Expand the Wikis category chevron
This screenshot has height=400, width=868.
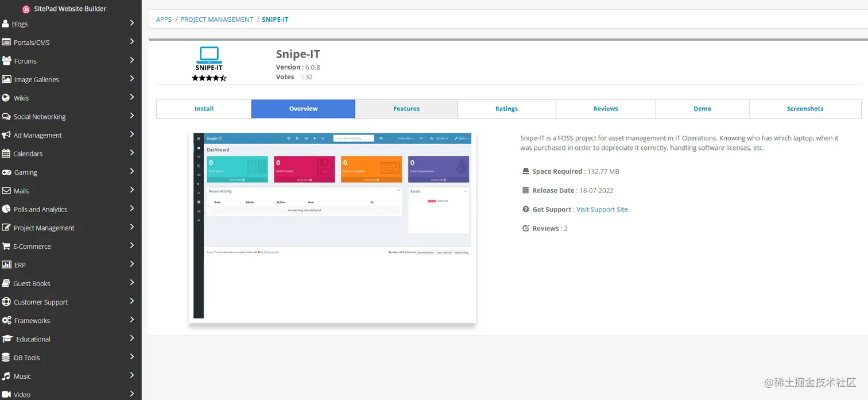(x=131, y=97)
